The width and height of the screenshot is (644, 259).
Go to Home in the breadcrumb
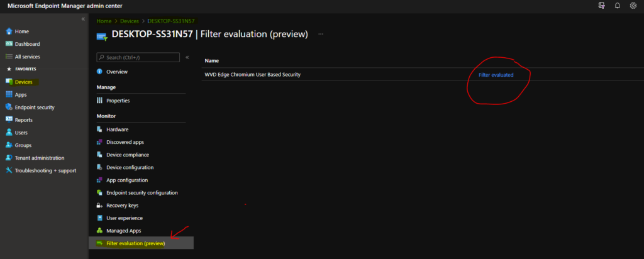[104, 21]
